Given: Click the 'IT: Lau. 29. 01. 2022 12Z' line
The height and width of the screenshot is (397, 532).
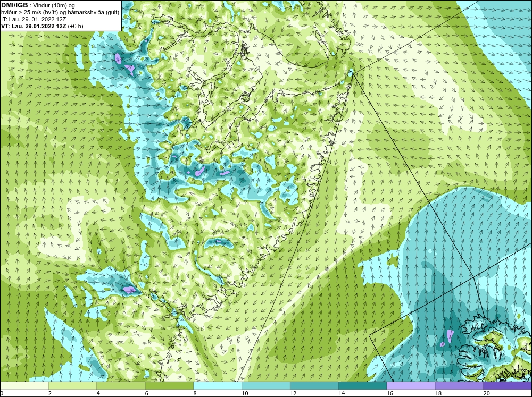Looking at the screenshot, I should [34, 19].
